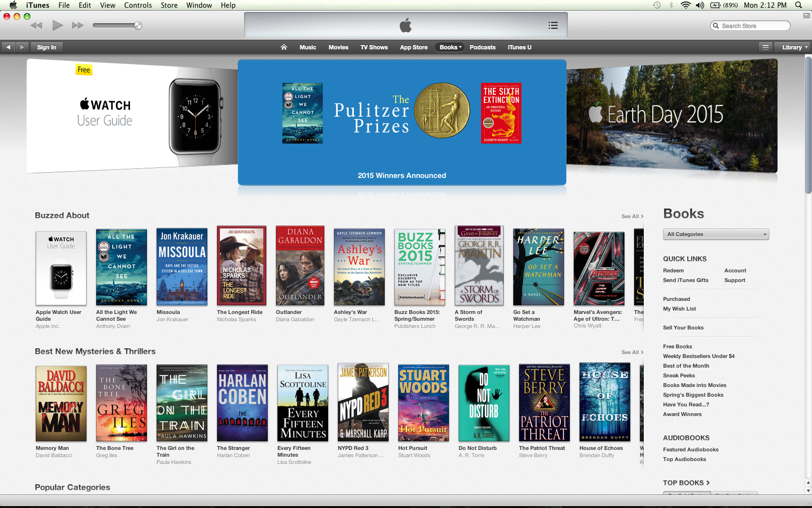812x508 pixels.
Task: Open the Purchased link
Action: [x=676, y=299]
